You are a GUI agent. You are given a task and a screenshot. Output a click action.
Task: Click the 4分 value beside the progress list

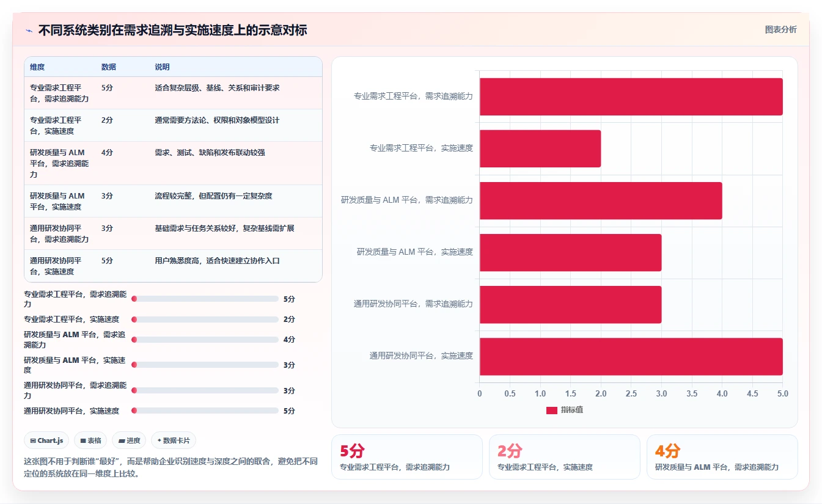tap(289, 340)
